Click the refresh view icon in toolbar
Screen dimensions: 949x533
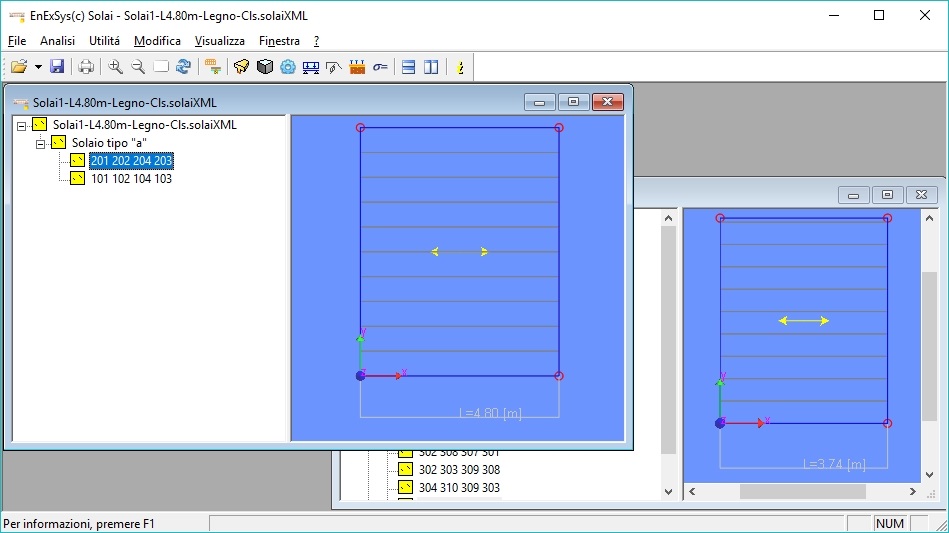coord(183,67)
